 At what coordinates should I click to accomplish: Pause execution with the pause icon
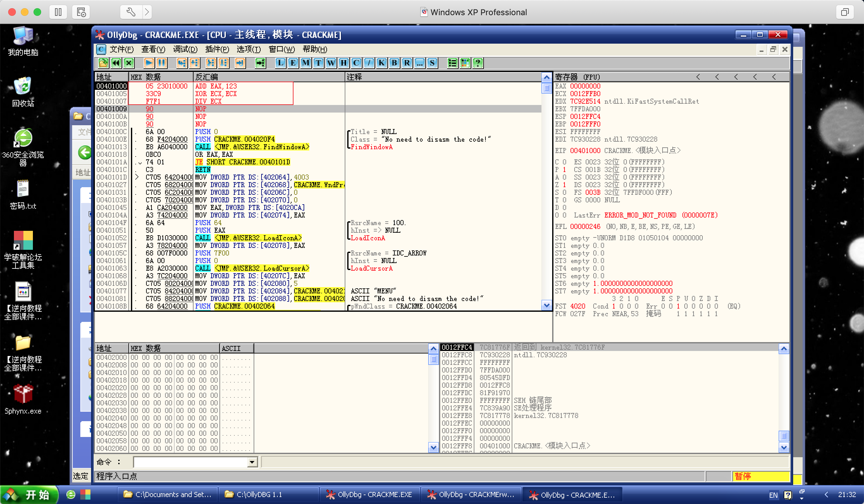(162, 63)
